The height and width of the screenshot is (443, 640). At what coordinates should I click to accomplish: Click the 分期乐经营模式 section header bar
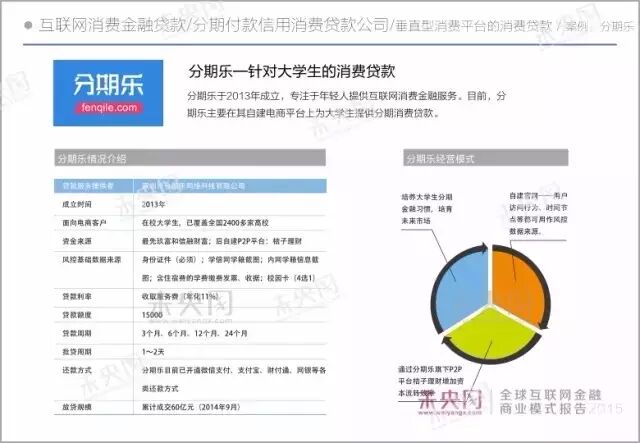486,158
